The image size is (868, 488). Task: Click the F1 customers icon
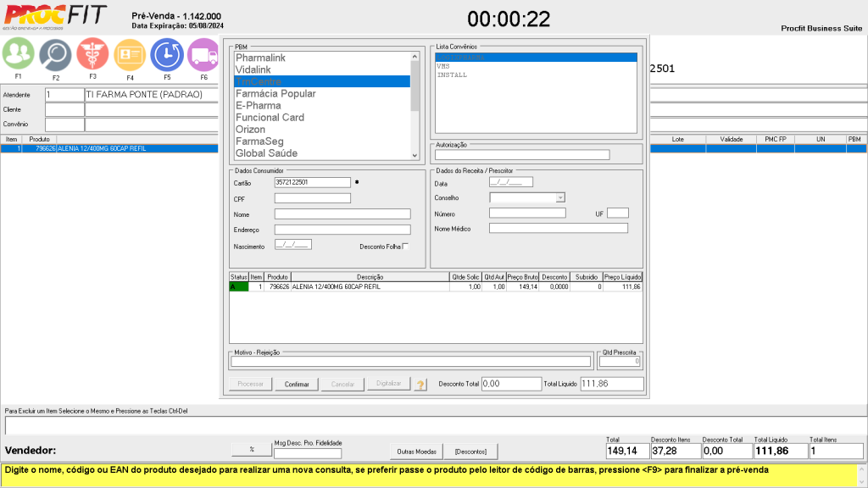18,54
